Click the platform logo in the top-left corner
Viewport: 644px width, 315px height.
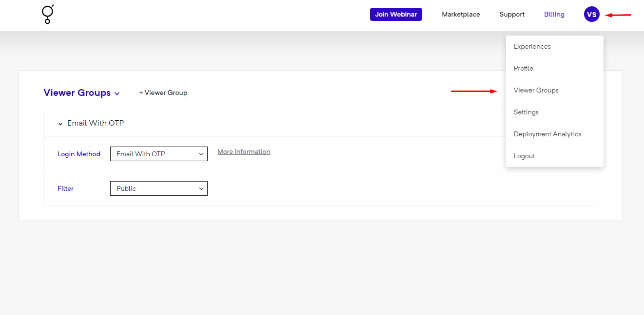point(47,15)
